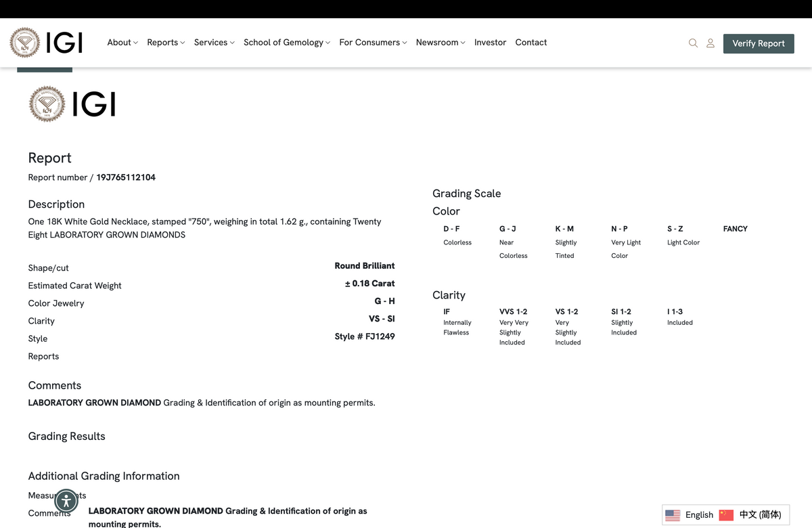This screenshot has height=528, width=812.
Task: Click the report number 19J765112104
Action: [x=126, y=177]
